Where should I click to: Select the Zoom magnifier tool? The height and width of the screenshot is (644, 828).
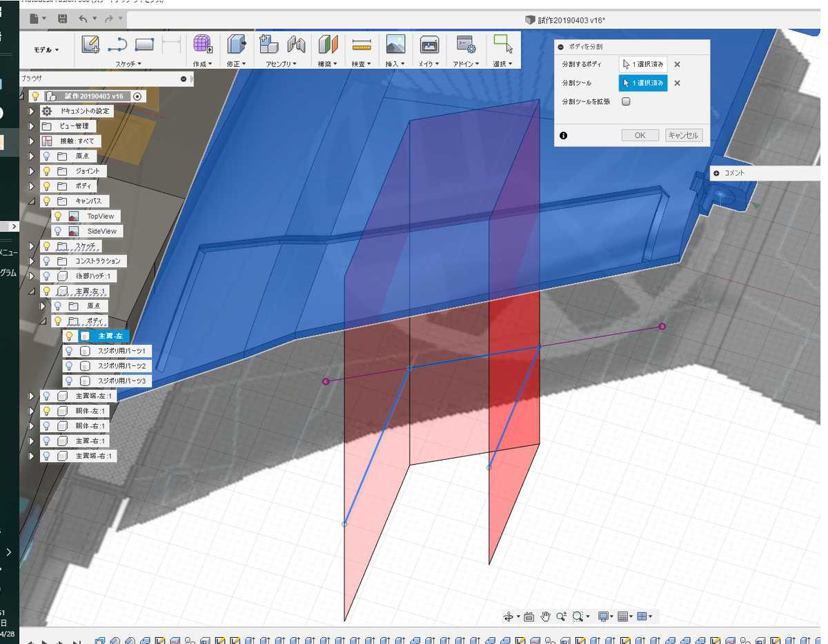pyautogui.click(x=561, y=616)
